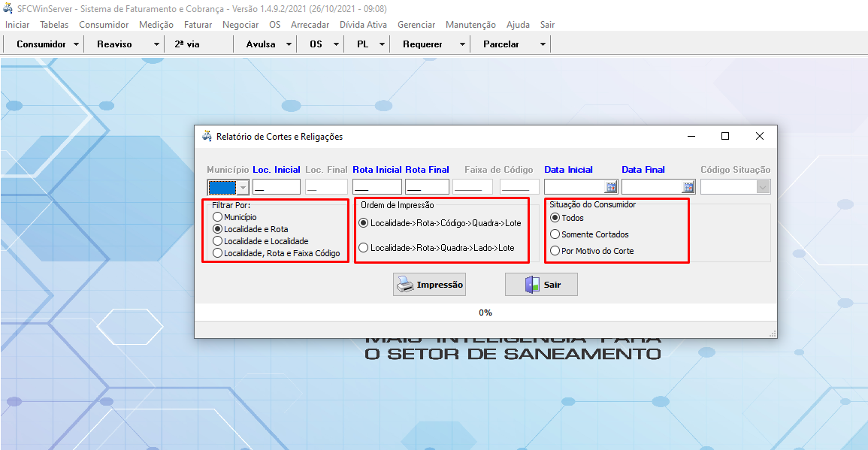Open Data Inicial calendar picker icon

(x=611, y=187)
